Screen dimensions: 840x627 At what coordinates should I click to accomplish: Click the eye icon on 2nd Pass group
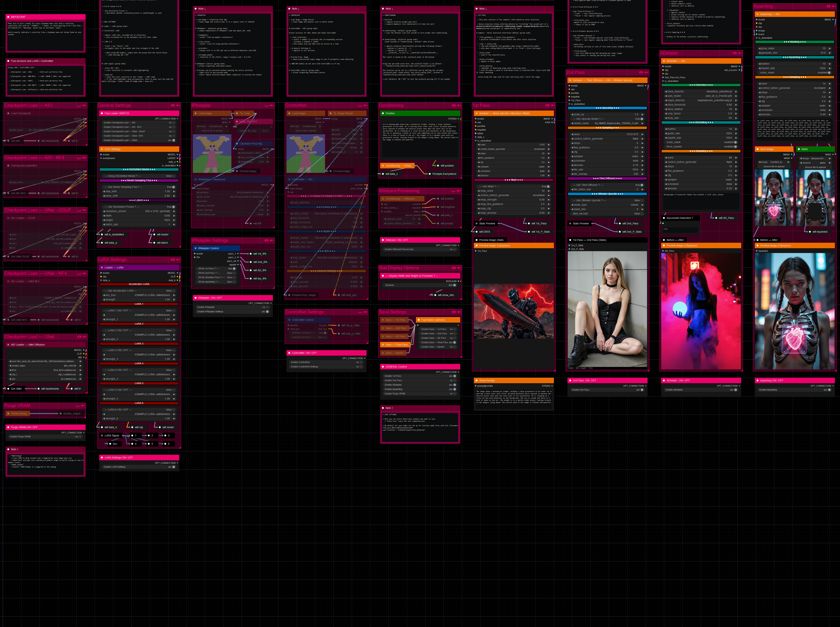[x=641, y=73]
